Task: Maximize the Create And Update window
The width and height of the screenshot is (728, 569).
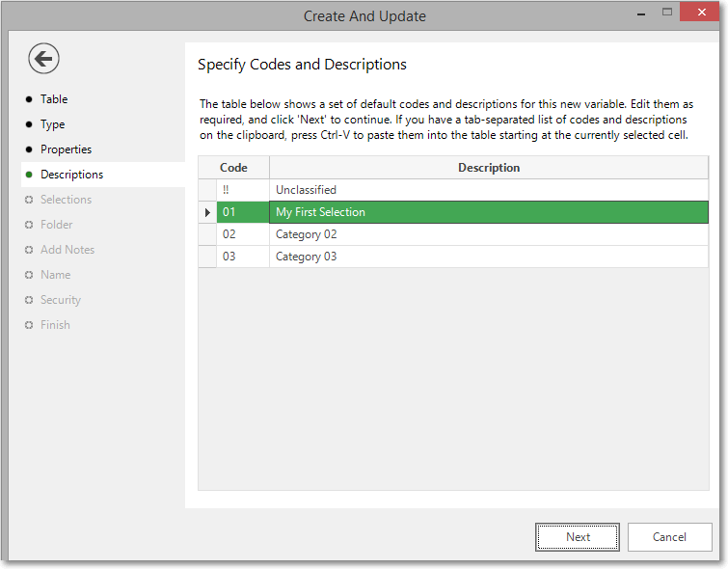Action: (667, 13)
